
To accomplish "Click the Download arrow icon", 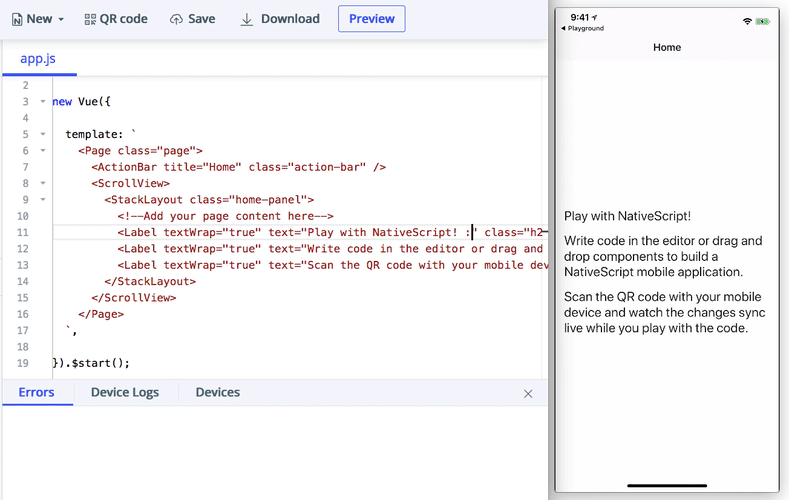I will tap(247, 19).
